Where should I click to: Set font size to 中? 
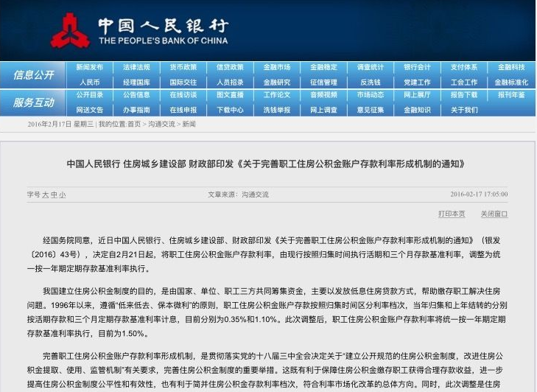click(54, 195)
